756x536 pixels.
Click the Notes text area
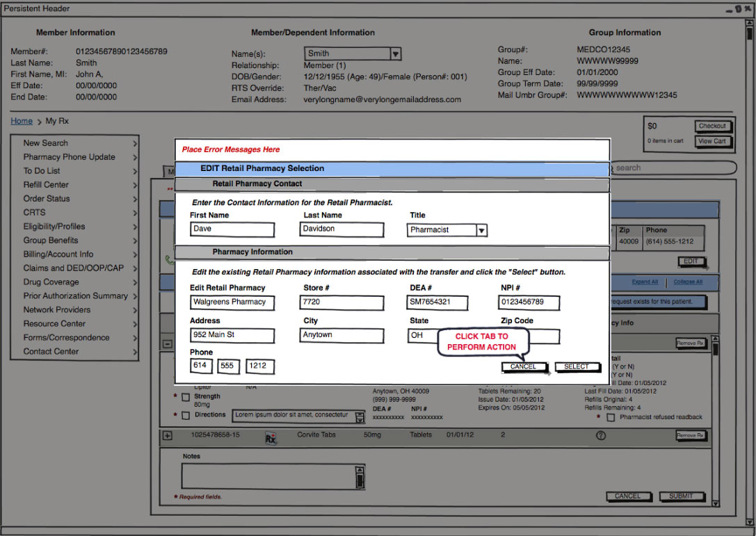tap(273, 477)
